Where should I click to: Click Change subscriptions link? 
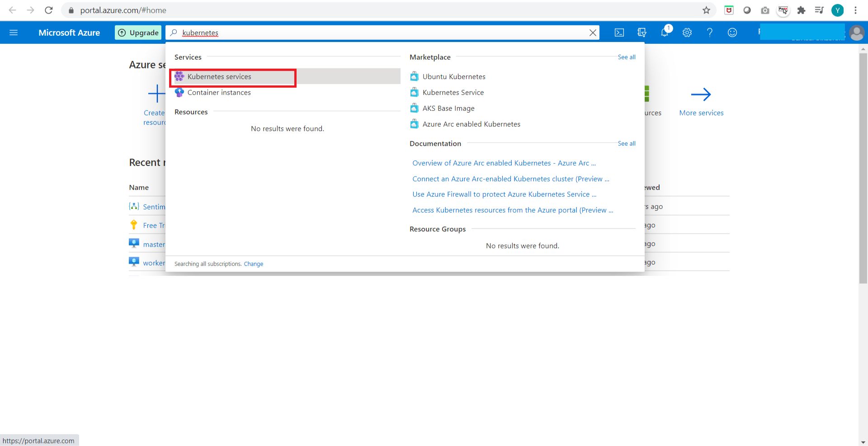(253, 264)
